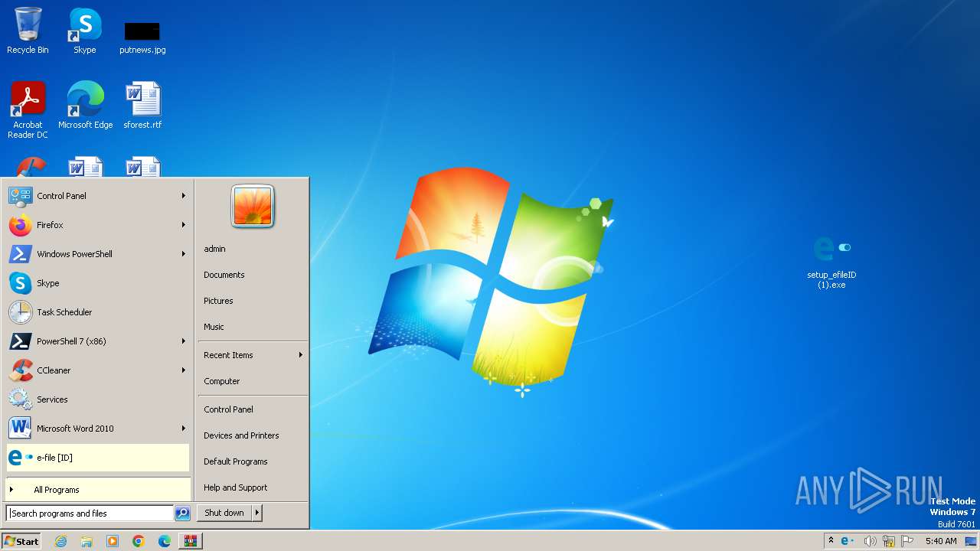Click the Show desktop tray icon
Viewport: 980px width, 551px height.
pos(971,541)
